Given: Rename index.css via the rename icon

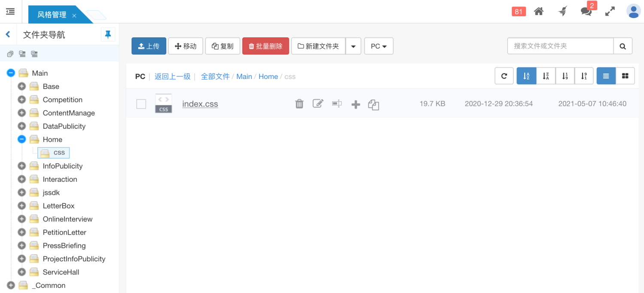Looking at the screenshot, I should pos(337,104).
